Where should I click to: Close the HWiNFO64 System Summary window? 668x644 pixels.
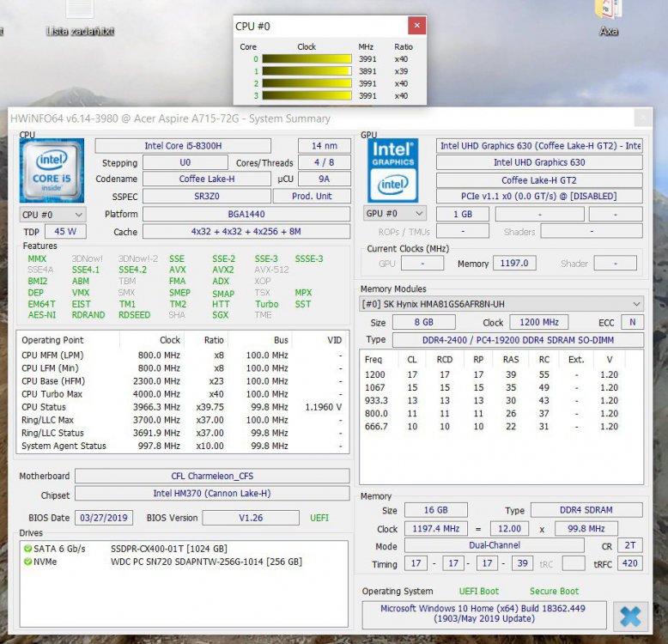[x=642, y=118]
